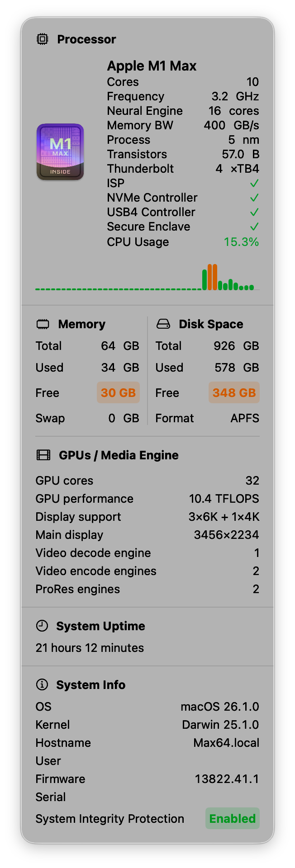Click the Disk Space drive icon
The image size is (295, 868).
(x=163, y=324)
